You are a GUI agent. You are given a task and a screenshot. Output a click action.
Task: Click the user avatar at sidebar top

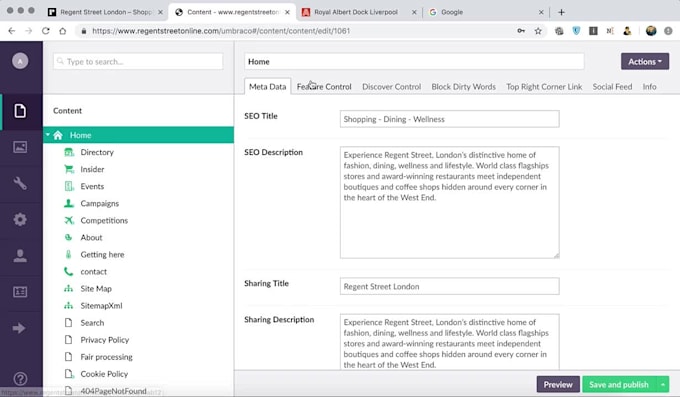tap(20, 61)
